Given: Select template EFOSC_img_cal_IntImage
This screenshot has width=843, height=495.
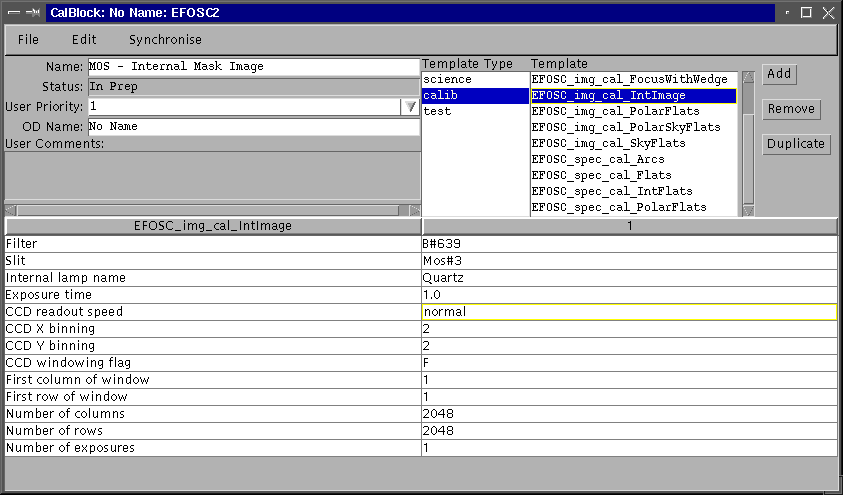Looking at the screenshot, I should click(x=633, y=96).
